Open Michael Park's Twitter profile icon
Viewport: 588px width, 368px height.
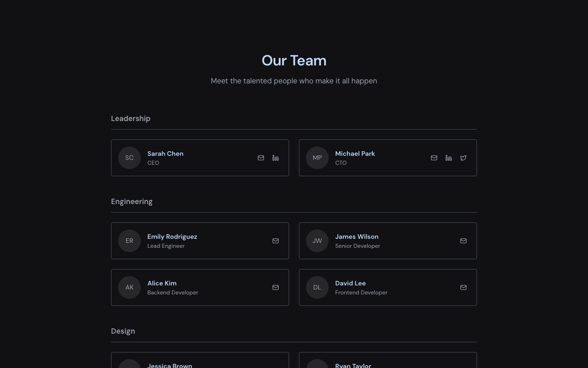pos(463,158)
